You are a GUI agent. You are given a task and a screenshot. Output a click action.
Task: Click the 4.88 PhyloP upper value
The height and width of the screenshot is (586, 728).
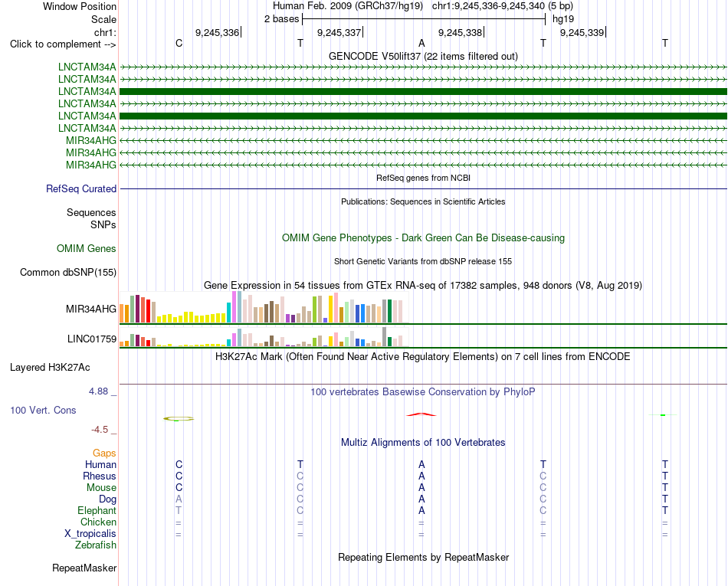pos(98,391)
